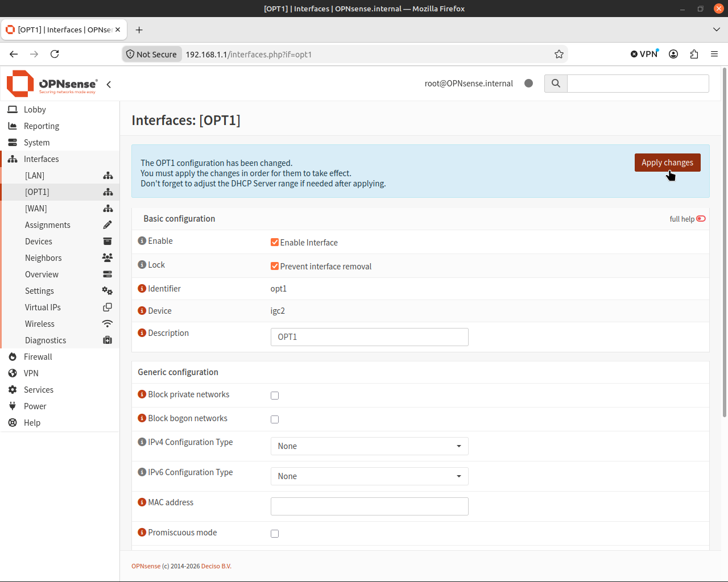The width and height of the screenshot is (728, 582).
Task: Open the Deciso B.V. footer link
Action: [x=216, y=566]
